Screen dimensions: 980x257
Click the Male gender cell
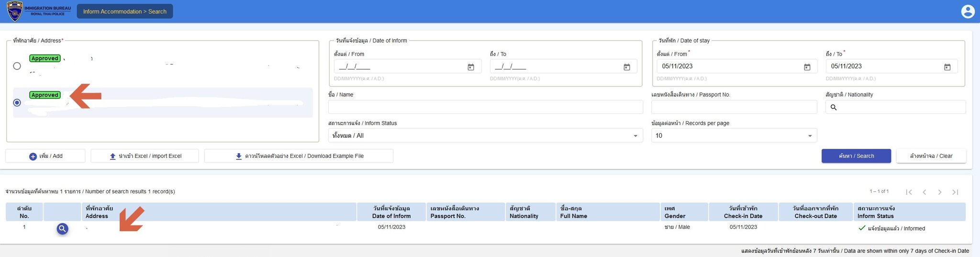677,227
